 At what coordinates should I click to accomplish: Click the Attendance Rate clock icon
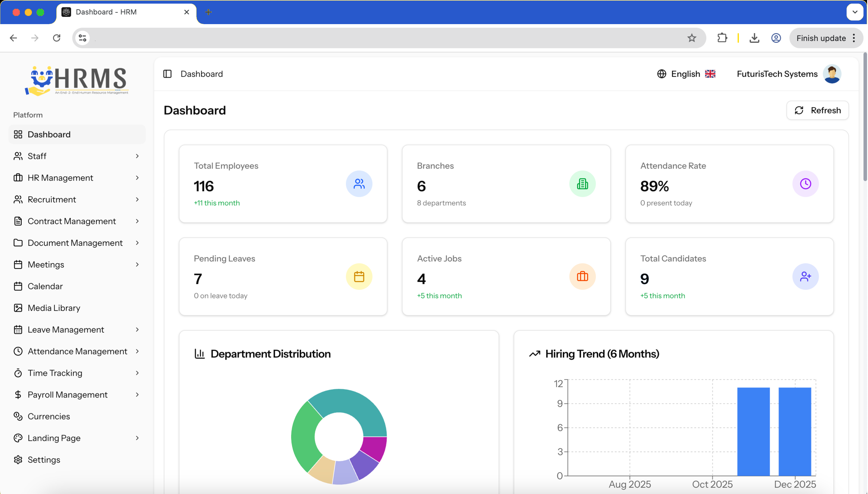tap(805, 184)
